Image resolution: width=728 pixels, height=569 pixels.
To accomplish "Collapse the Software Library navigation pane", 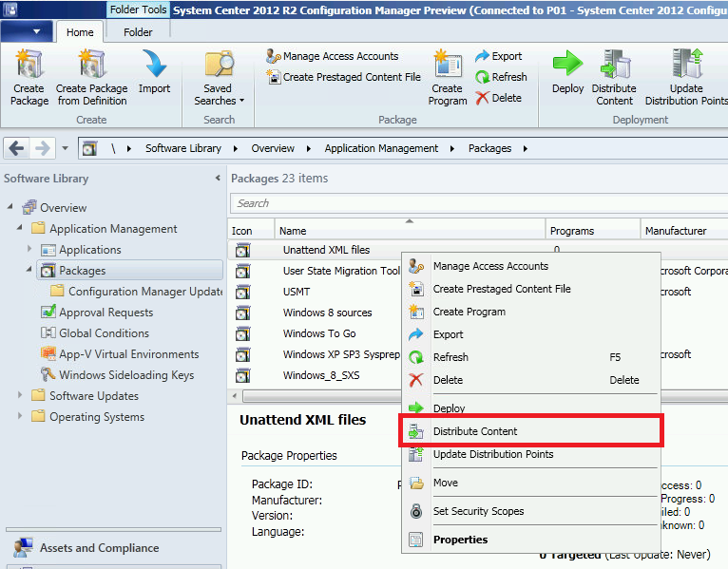I will 218,179.
